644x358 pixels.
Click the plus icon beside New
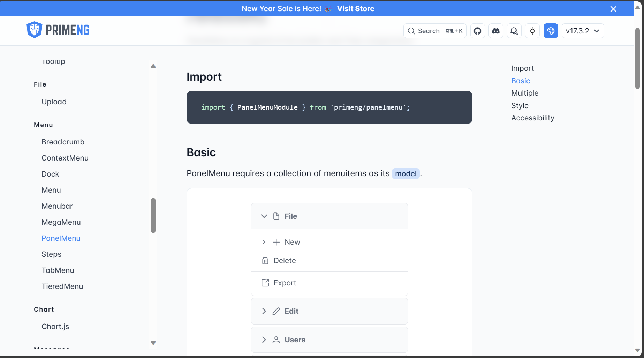pos(276,242)
